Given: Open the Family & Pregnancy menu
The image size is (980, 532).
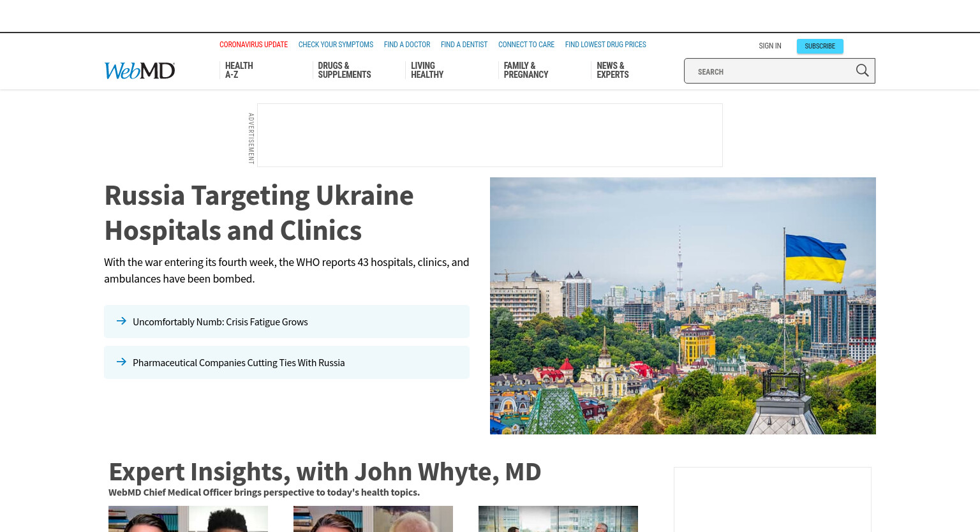Looking at the screenshot, I should click(526, 70).
